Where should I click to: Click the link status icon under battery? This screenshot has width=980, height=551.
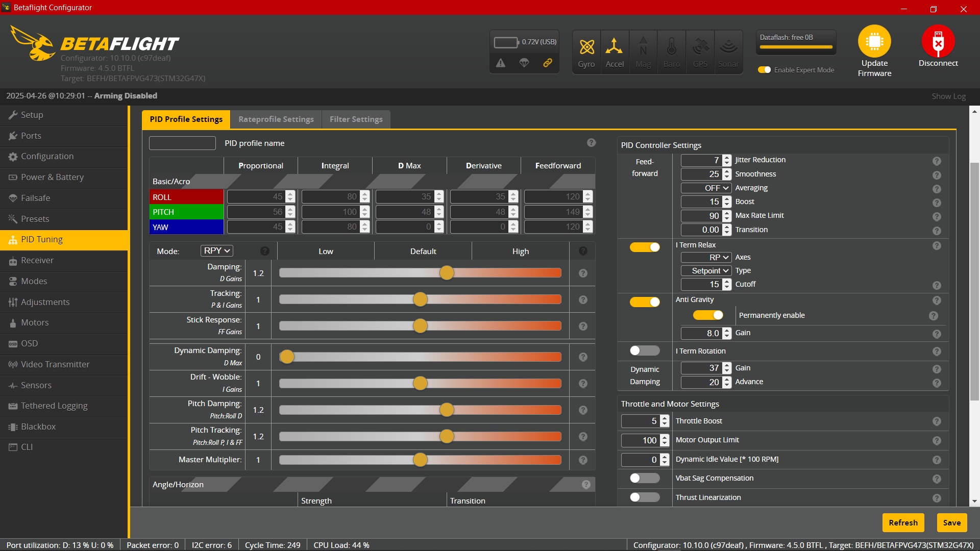pos(548,63)
